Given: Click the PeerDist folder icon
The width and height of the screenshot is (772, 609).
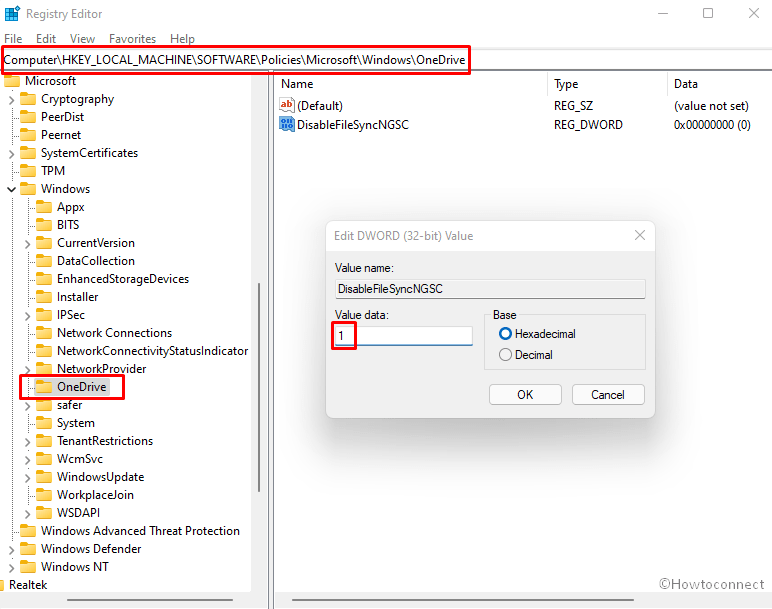Looking at the screenshot, I should [28, 117].
